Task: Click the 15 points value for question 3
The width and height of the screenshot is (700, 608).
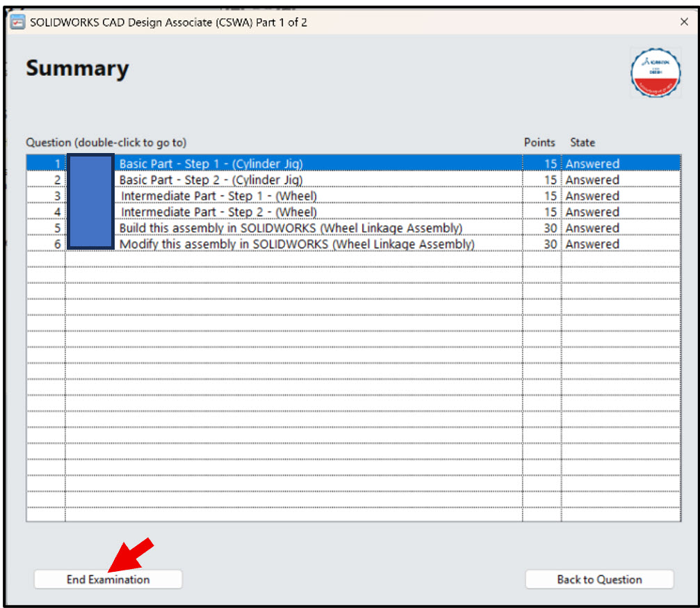Action: [x=551, y=195]
